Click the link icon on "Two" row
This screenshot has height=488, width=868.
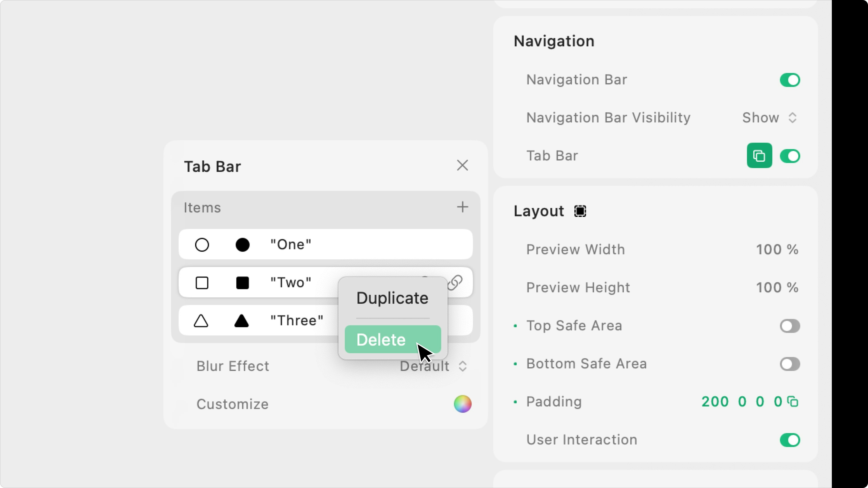[x=455, y=282]
